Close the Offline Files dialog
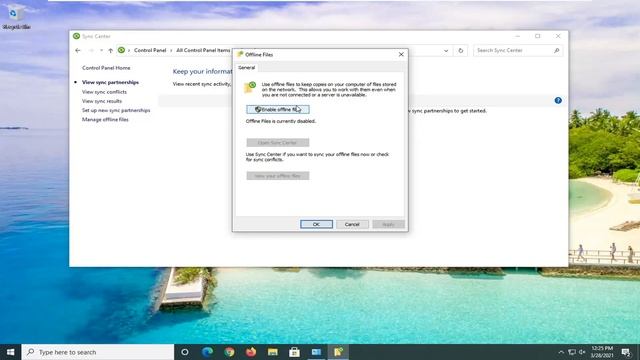Screen dimensions: 640x360 pyautogui.click(x=401, y=54)
